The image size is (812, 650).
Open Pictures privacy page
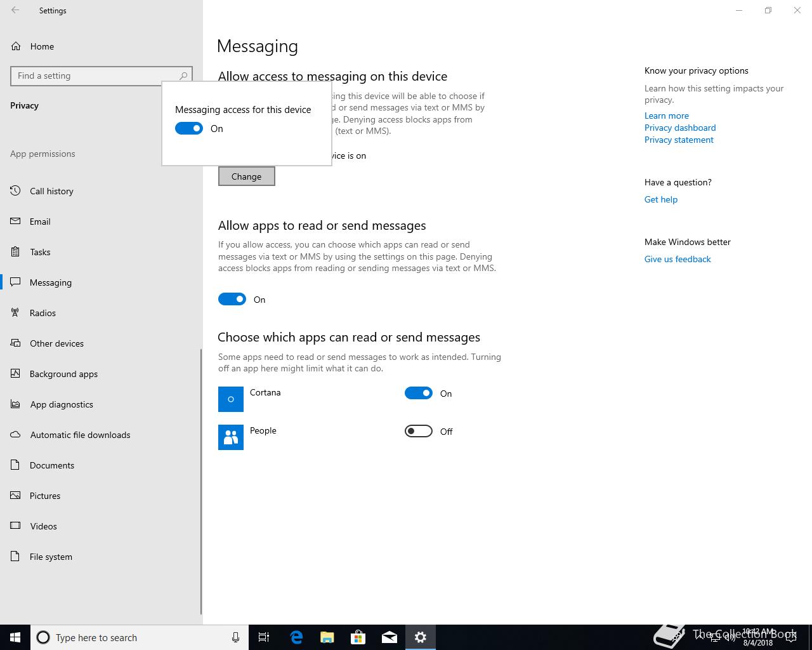(100, 496)
